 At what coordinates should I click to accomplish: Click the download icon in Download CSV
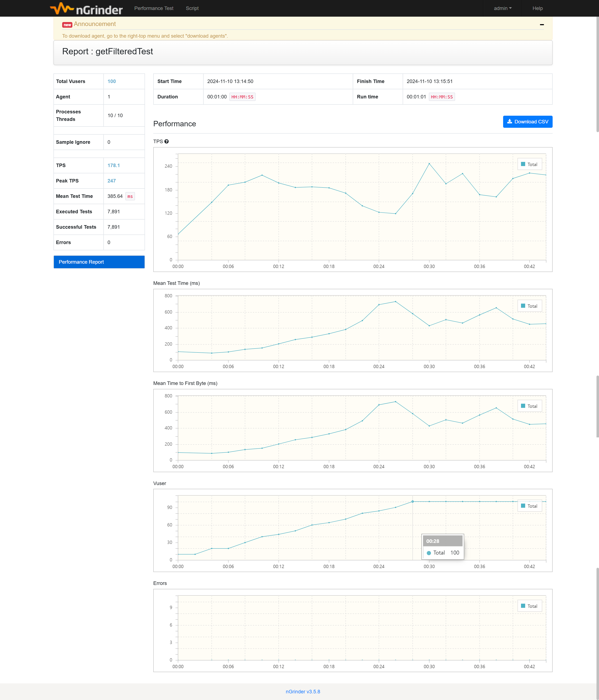click(510, 122)
